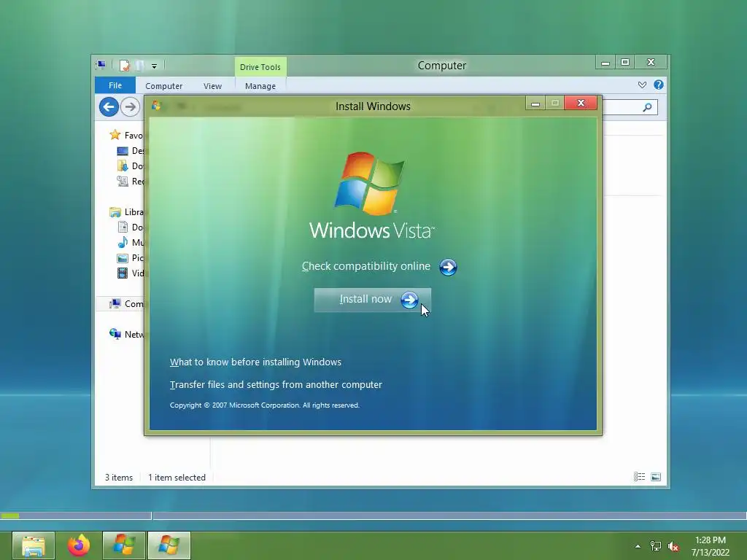Click the Computer system icon in title bar
Image resolution: width=747 pixels, height=560 pixels.
pyautogui.click(x=101, y=65)
